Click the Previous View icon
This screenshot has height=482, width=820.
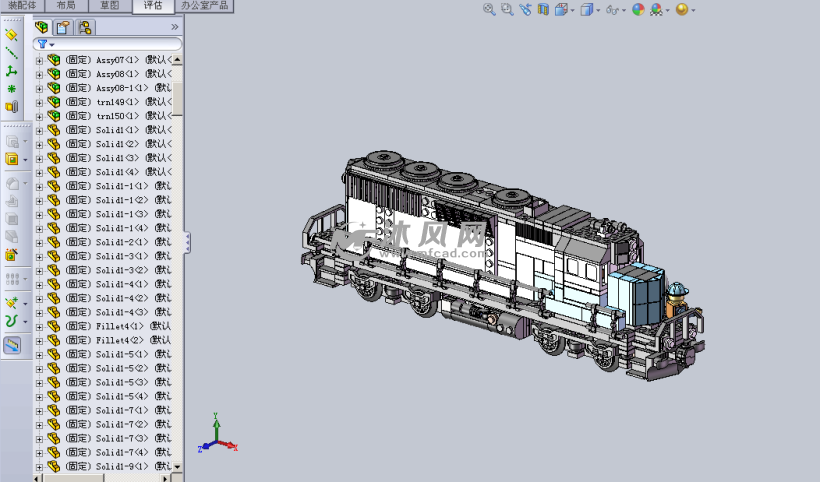tap(525, 9)
